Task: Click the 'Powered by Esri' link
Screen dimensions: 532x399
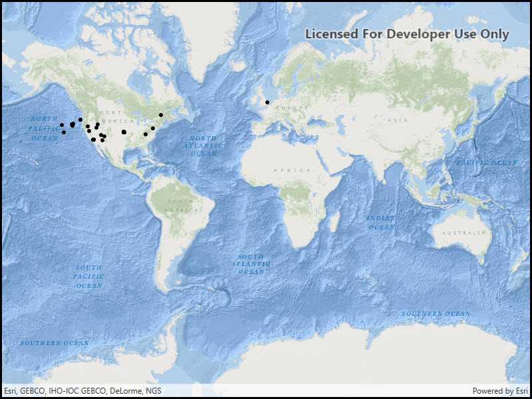Action: click(500, 391)
